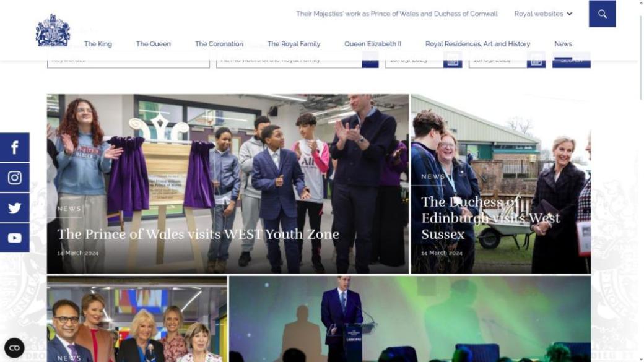Click Their Majesties' work as Prince of Wales link

[x=397, y=14]
